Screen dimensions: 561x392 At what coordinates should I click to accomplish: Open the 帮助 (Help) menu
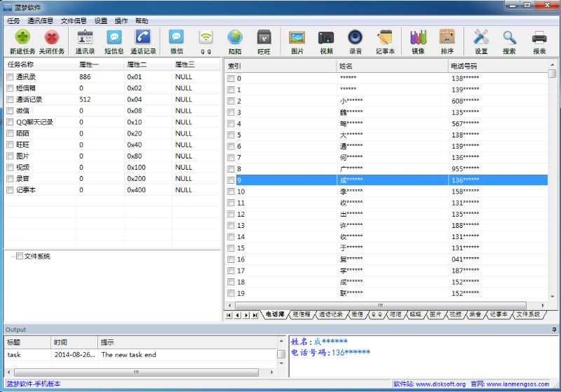click(x=142, y=21)
